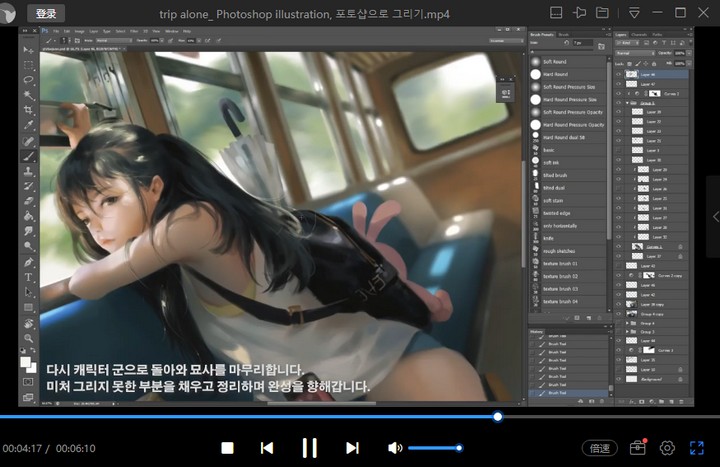The image size is (720, 467).
Task: Toggle visibility of Group 1
Action: (619, 103)
